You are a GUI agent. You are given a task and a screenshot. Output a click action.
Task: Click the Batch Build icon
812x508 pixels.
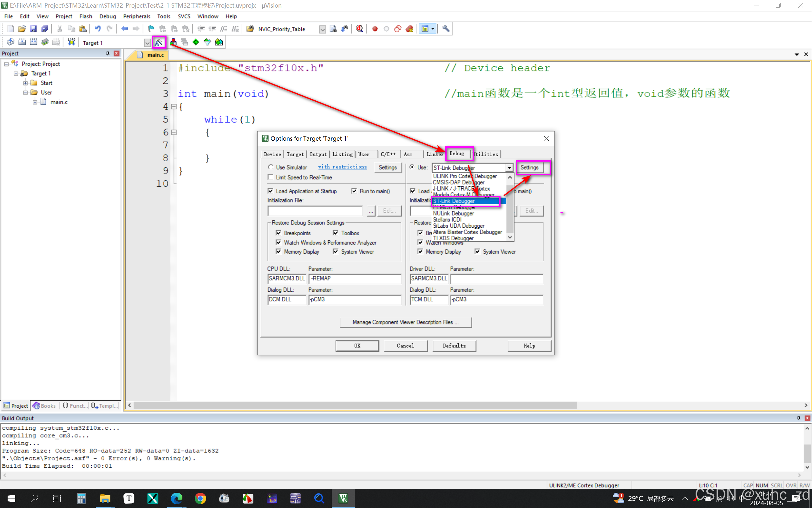(45, 42)
